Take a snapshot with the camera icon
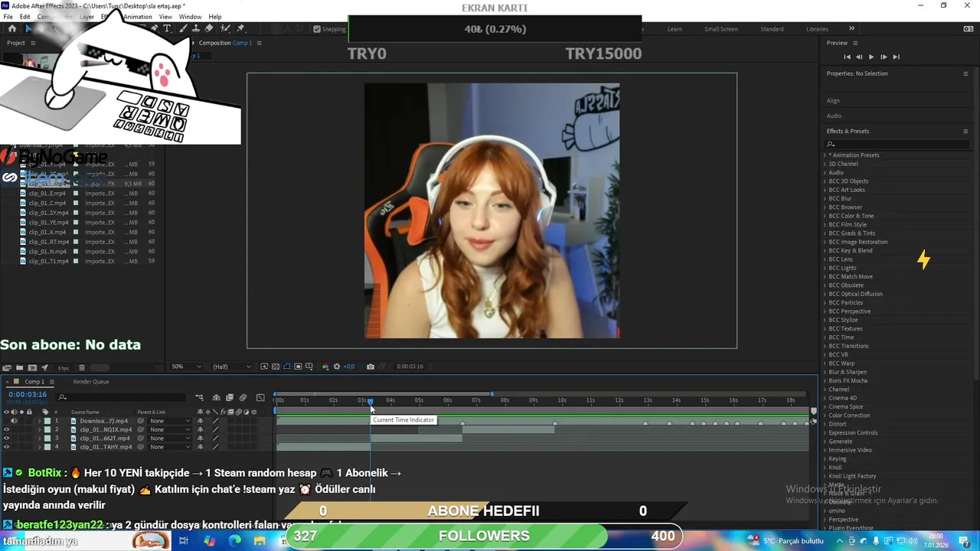 pyautogui.click(x=370, y=367)
